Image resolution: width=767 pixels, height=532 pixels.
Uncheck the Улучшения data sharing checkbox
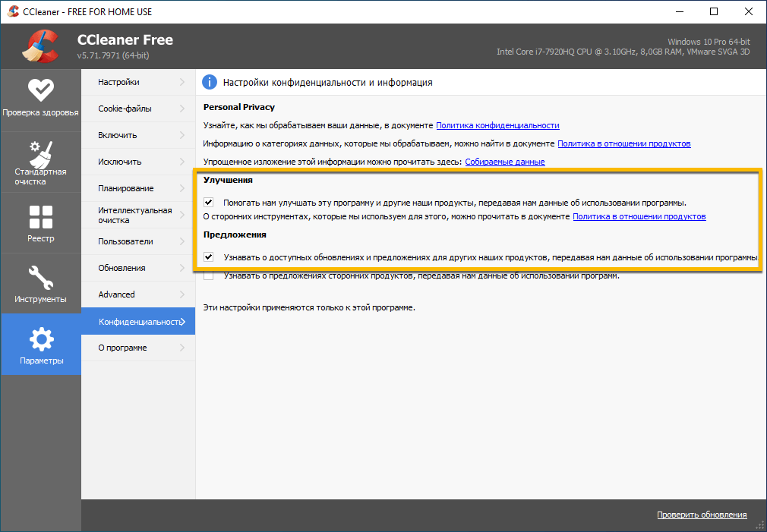[209, 203]
